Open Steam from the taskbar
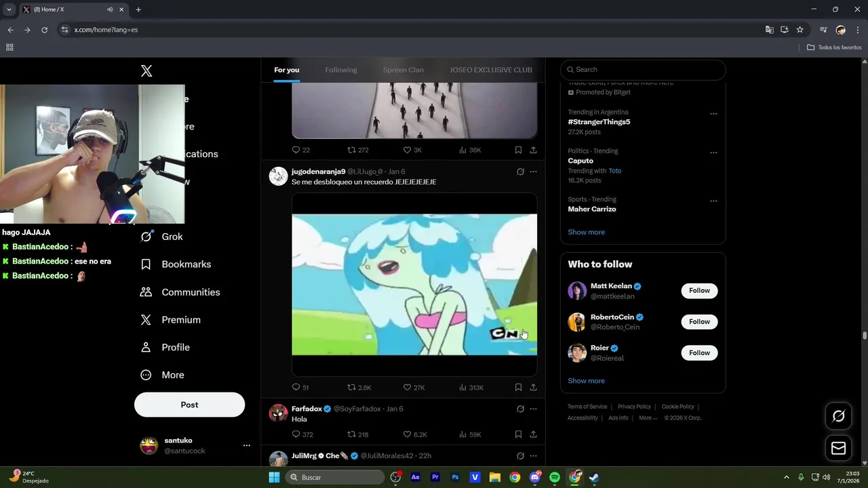Viewport: 868px width, 488px height. [594, 477]
